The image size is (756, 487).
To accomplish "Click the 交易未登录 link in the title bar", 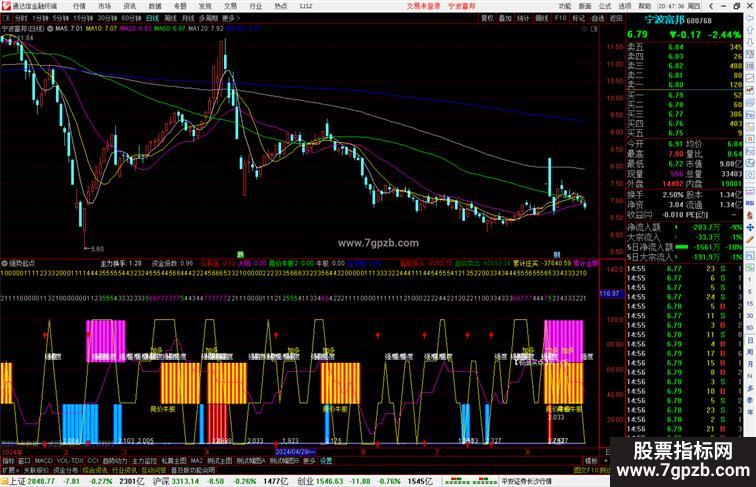I will pos(423,6).
